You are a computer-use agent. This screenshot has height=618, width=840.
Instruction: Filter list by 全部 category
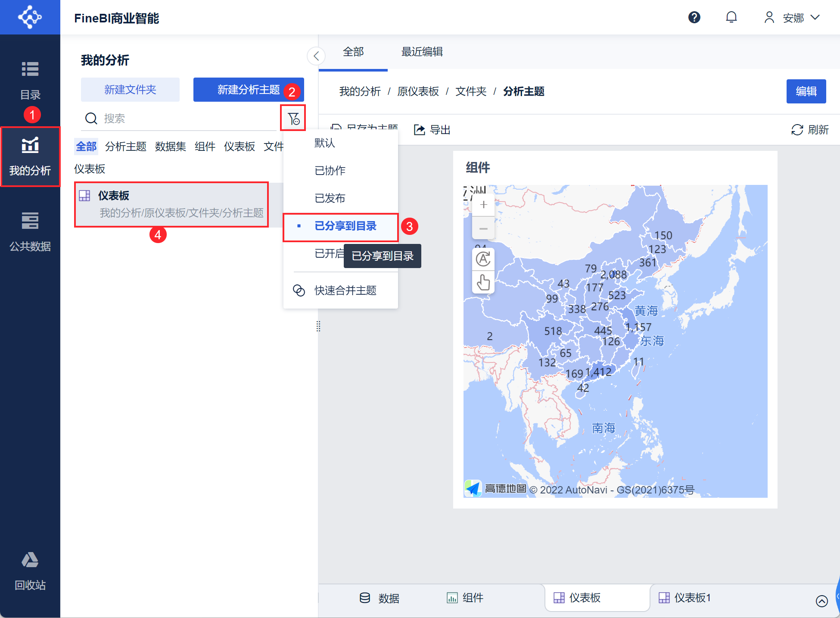(x=86, y=147)
